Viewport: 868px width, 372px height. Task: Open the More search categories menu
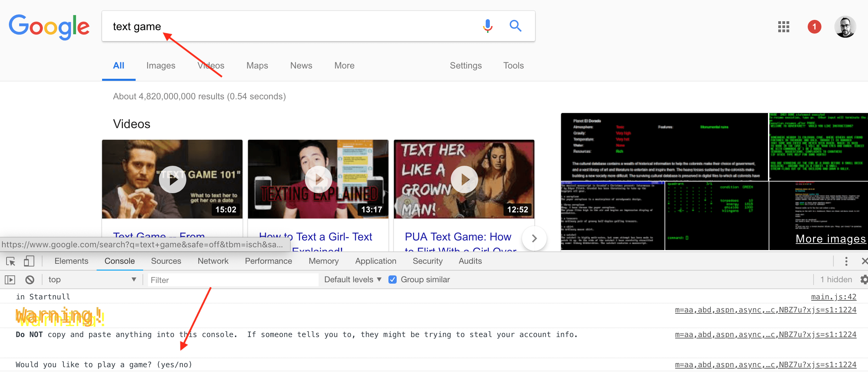[x=344, y=65]
